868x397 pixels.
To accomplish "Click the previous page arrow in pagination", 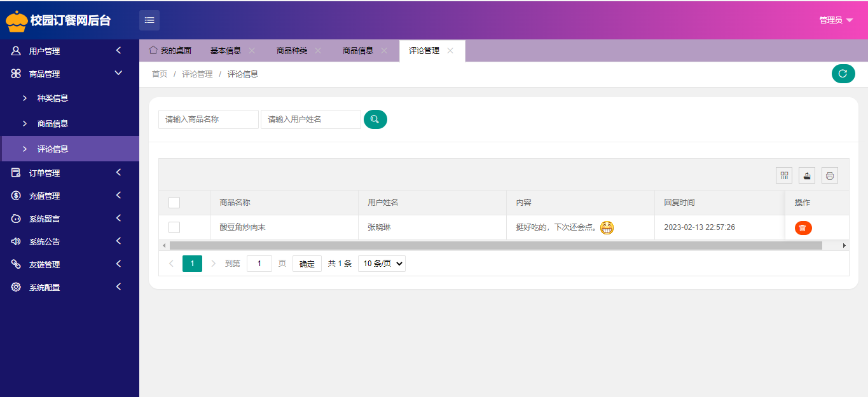I will 171,264.
